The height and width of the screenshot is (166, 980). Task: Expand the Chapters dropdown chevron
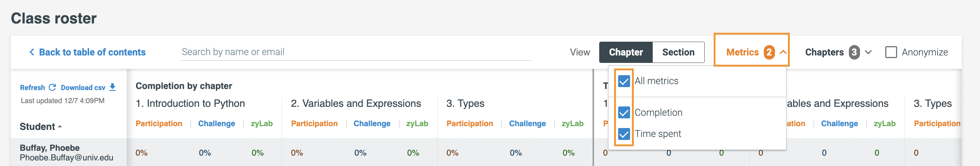(x=868, y=52)
